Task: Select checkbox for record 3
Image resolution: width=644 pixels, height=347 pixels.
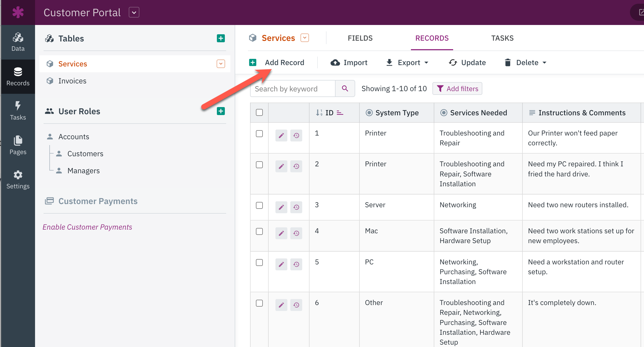Action: [259, 205]
